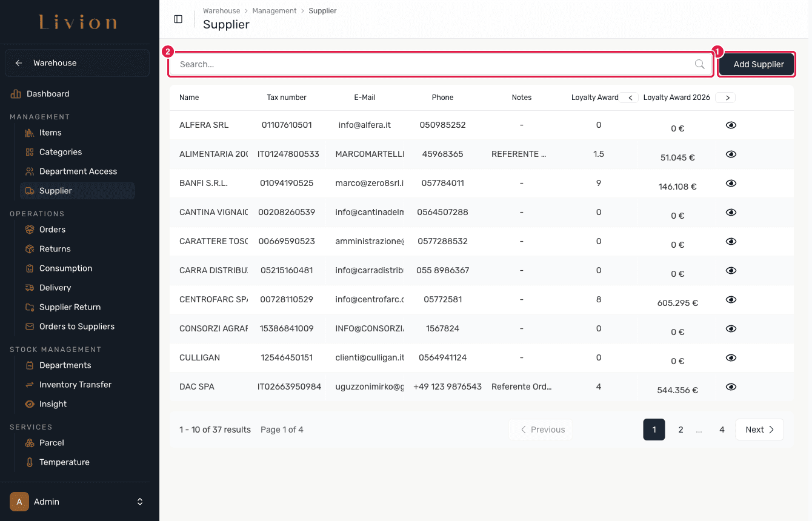812x521 pixels.
Task: Click the email info@alfera.it
Action: coord(365,125)
